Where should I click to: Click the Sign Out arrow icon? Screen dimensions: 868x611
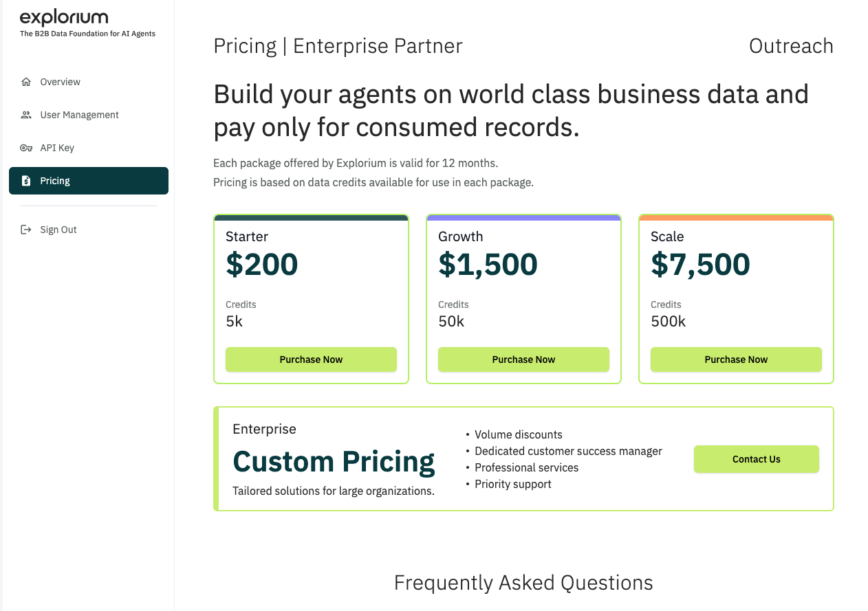coord(26,230)
